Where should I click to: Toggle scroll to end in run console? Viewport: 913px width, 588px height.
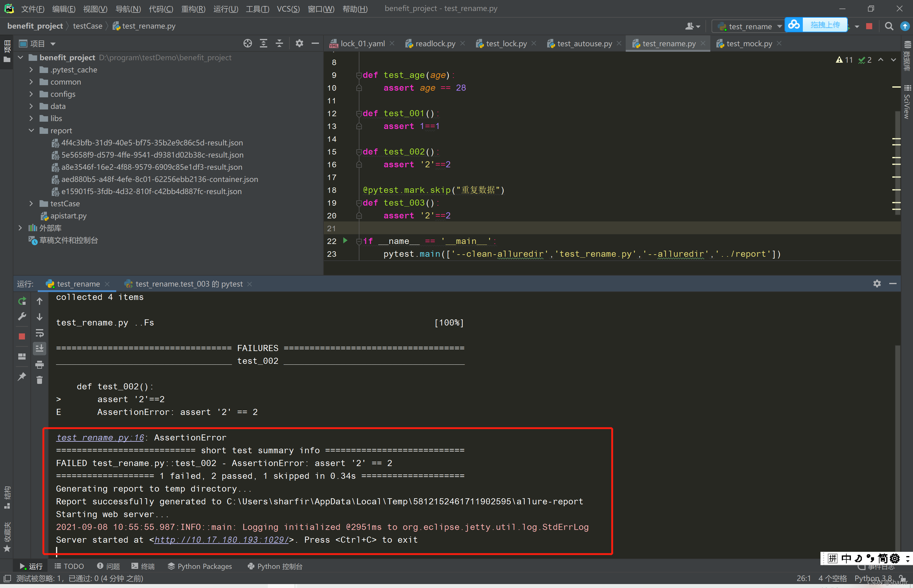click(39, 348)
